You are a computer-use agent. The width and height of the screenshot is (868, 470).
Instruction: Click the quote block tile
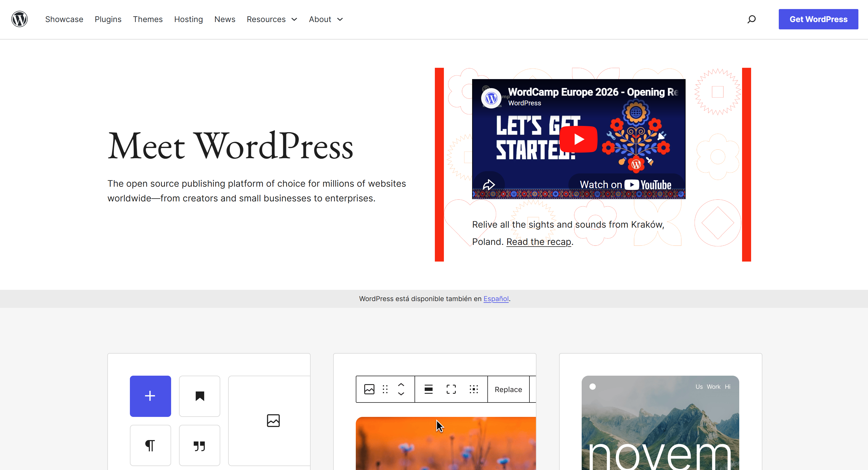point(199,445)
